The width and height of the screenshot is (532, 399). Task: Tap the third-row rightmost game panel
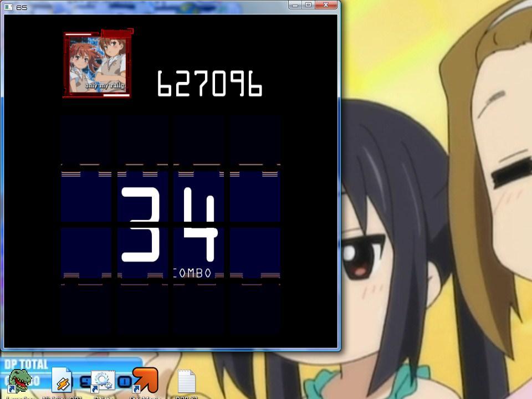255,253
